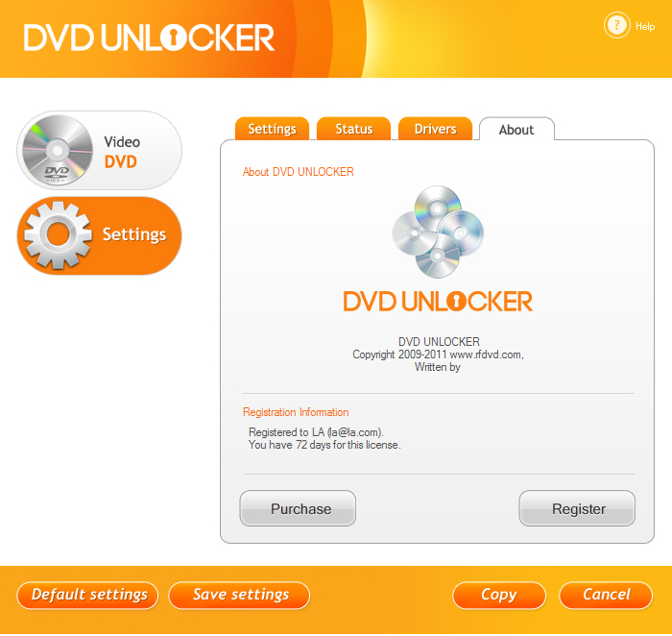Click the Help text link
The image size is (672, 636).
(x=645, y=27)
